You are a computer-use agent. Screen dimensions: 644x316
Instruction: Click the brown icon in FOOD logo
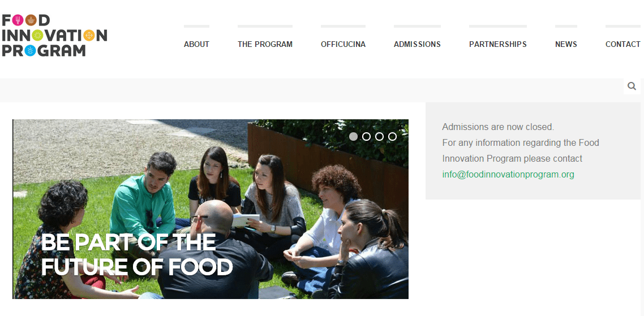coord(31,20)
